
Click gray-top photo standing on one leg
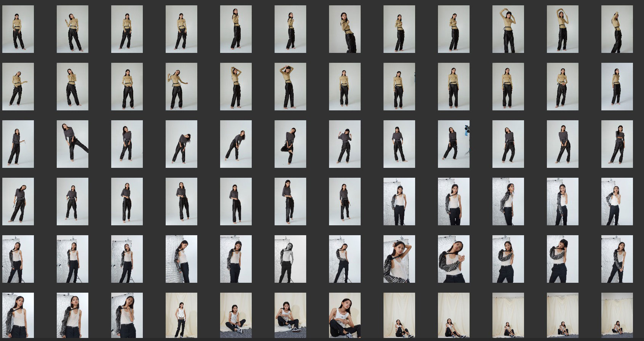(290, 144)
